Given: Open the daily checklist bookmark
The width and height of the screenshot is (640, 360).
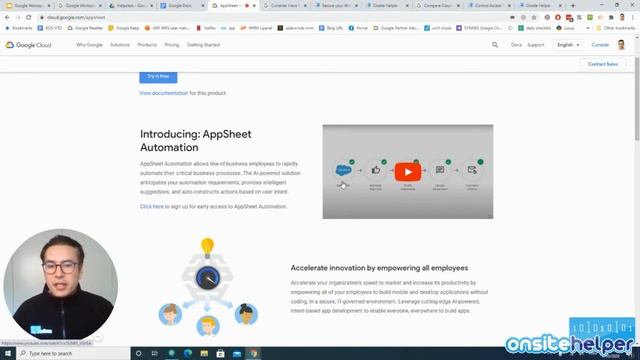Looking at the screenshot, I should (x=535, y=28).
